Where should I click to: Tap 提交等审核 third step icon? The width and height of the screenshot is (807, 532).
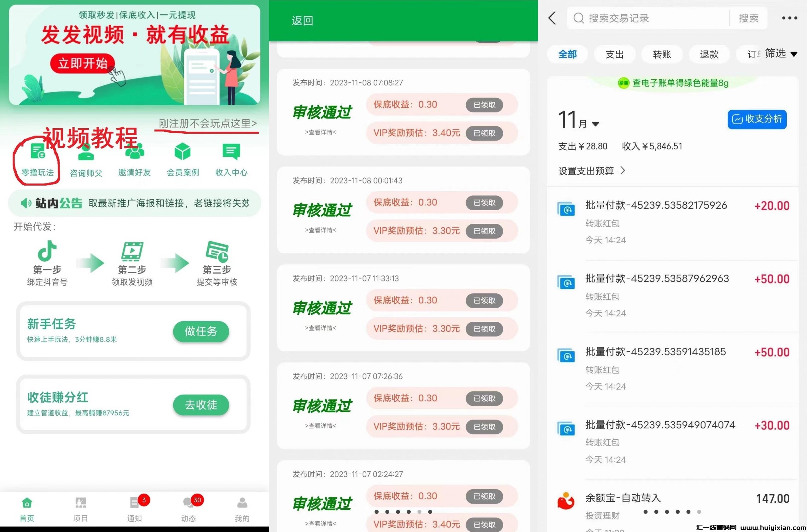point(217,252)
